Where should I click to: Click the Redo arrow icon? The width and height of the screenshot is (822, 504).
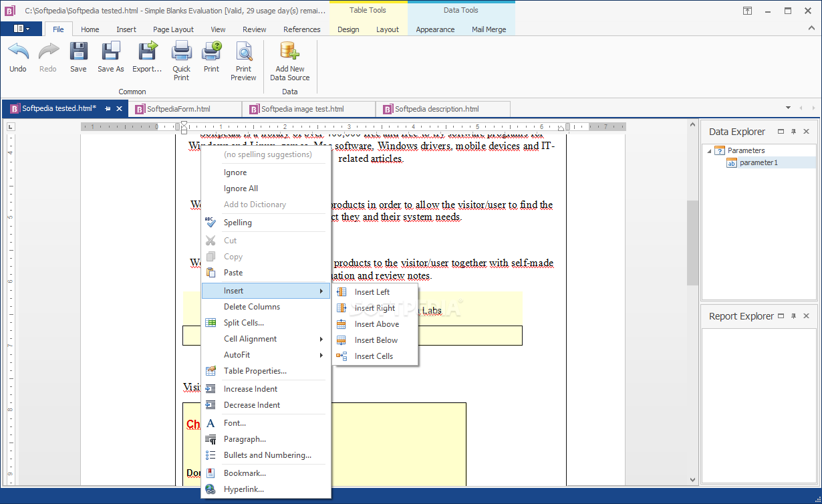pos(48,52)
